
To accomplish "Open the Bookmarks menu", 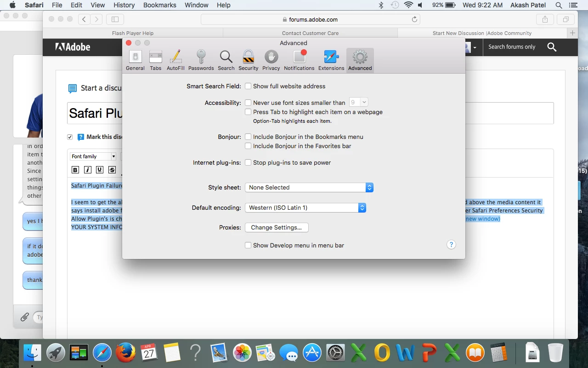I will tap(159, 5).
